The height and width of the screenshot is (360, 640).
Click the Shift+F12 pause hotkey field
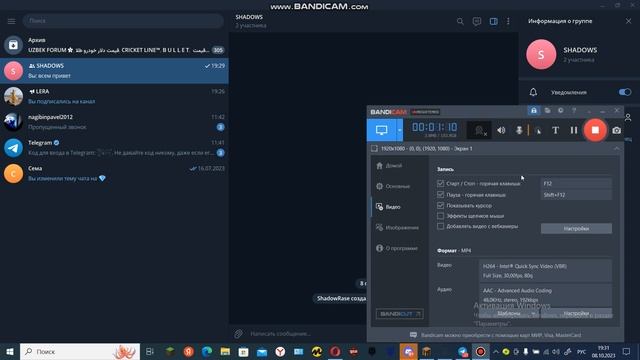click(576, 195)
